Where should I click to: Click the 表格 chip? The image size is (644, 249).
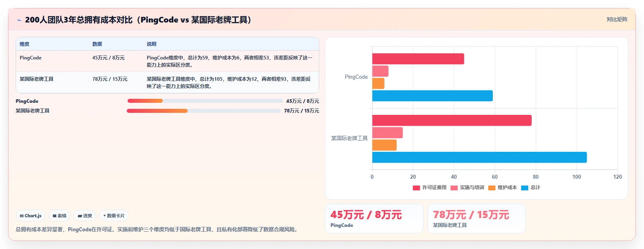59,216
